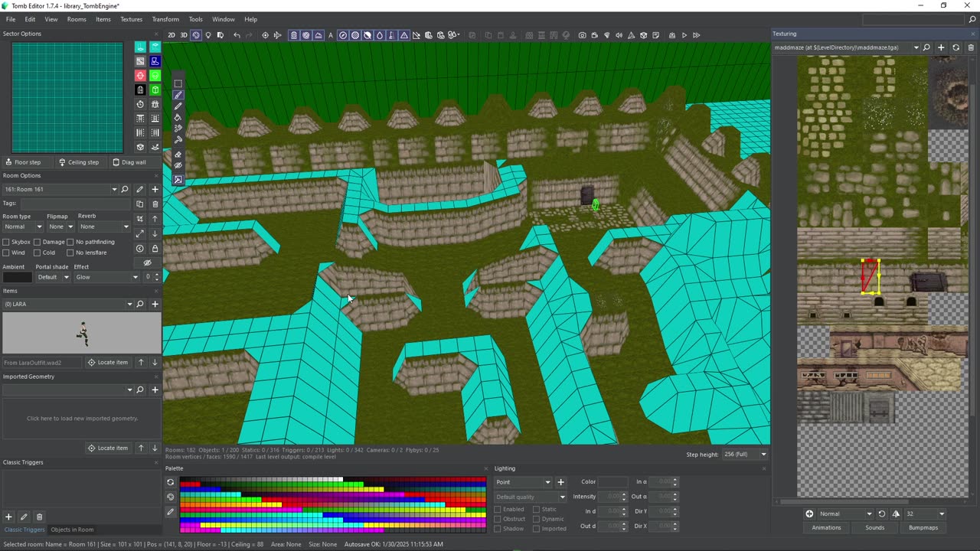The width and height of the screenshot is (980, 551).
Task: Click Locate item button in Items panel
Action: coord(108,362)
